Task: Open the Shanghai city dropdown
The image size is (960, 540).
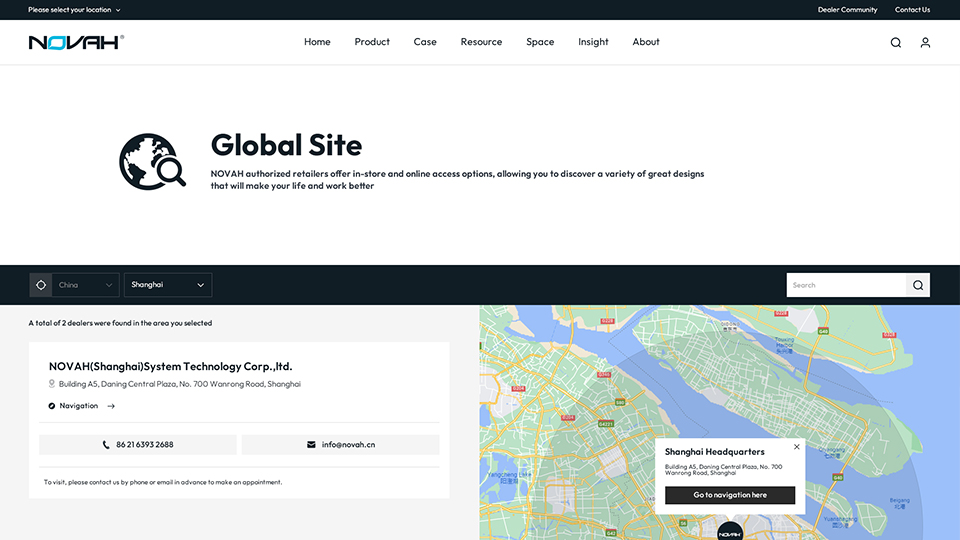Action: 168,285
